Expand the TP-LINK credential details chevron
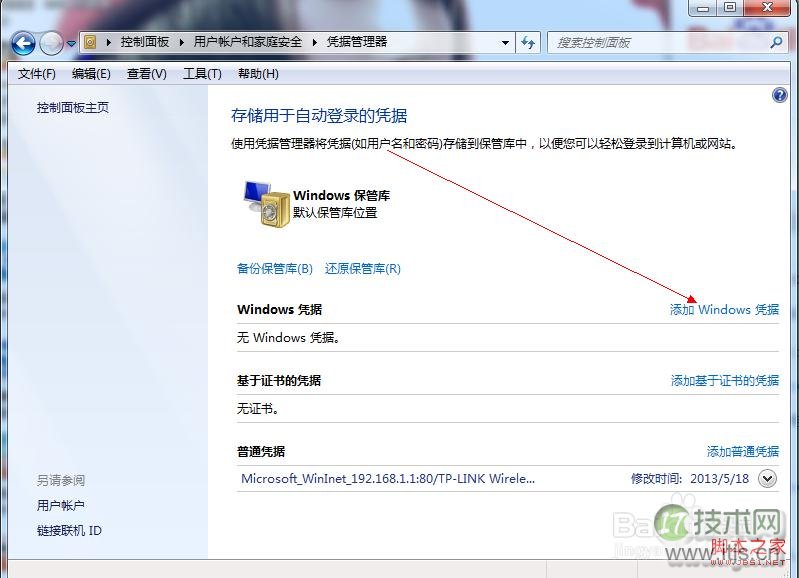 pyautogui.click(x=767, y=479)
